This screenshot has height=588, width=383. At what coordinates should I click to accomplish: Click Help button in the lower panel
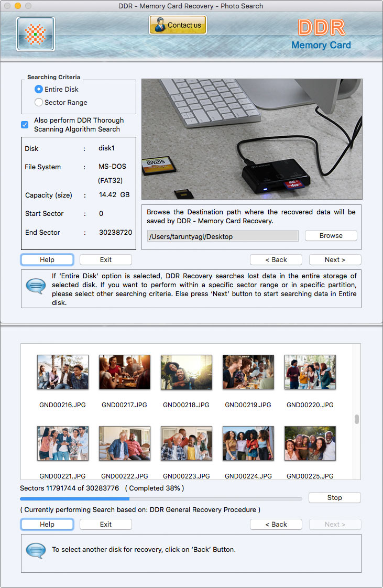pyautogui.click(x=47, y=524)
